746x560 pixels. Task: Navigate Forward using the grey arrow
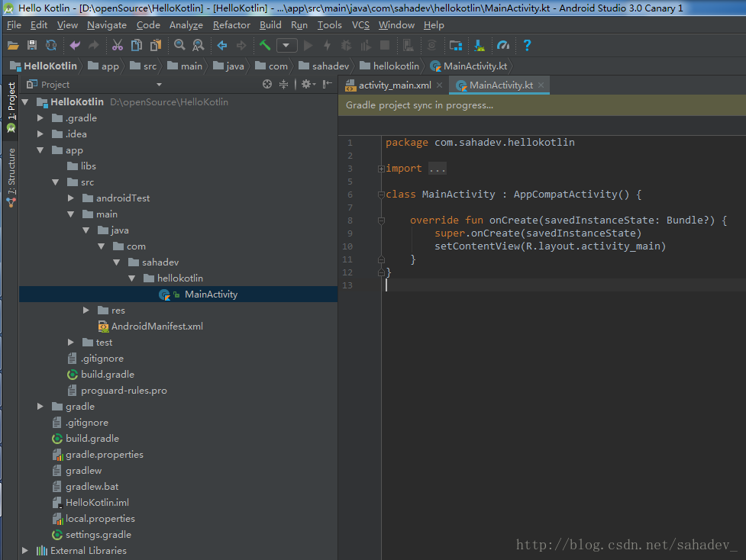[x=241, y=46]
